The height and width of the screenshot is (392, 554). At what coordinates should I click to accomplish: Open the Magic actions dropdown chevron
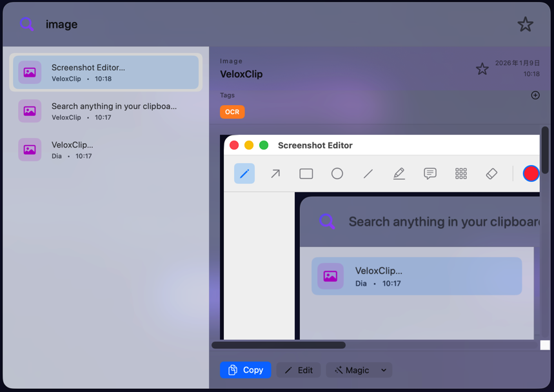(384, 370)
